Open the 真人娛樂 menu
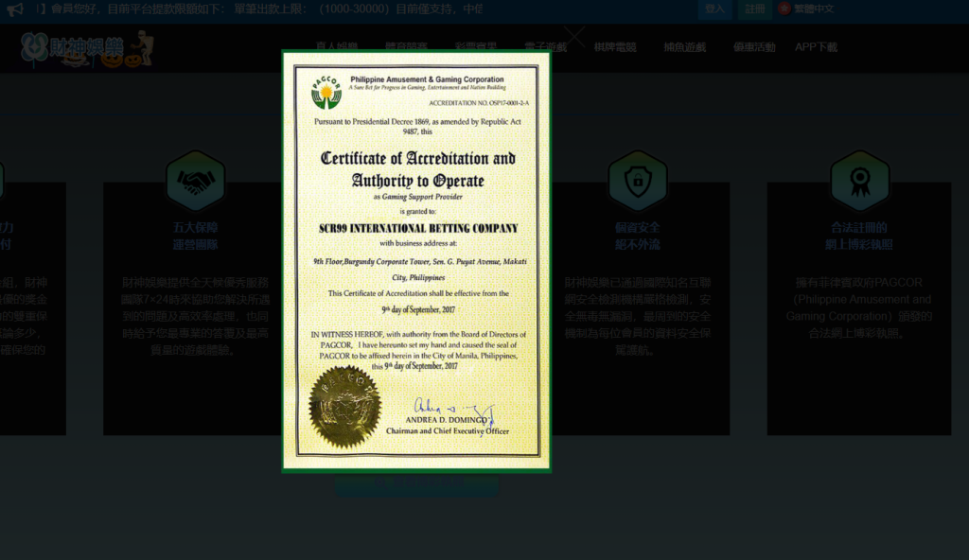 [337, 47]
